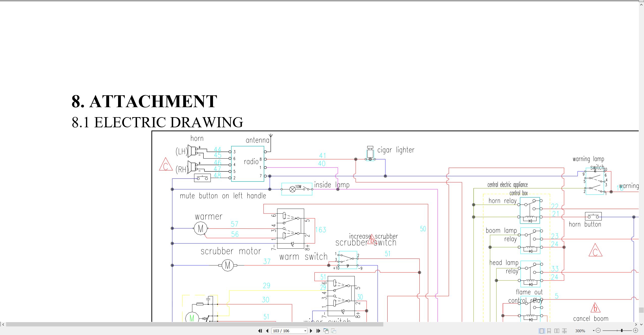The height and width of the screenshot is (335, 644).
Task: Click the 'horn relay' label
Action: pos(502,201)
